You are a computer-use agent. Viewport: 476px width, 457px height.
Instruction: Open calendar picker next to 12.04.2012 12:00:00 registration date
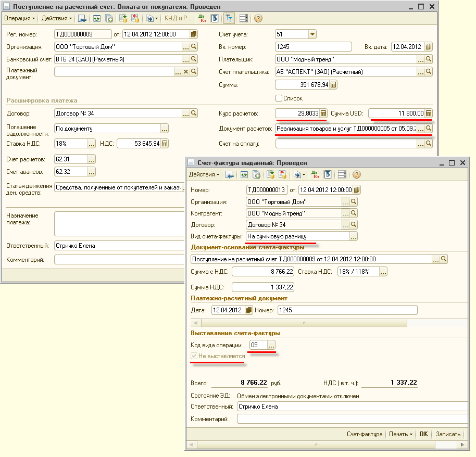click(194, 34)
